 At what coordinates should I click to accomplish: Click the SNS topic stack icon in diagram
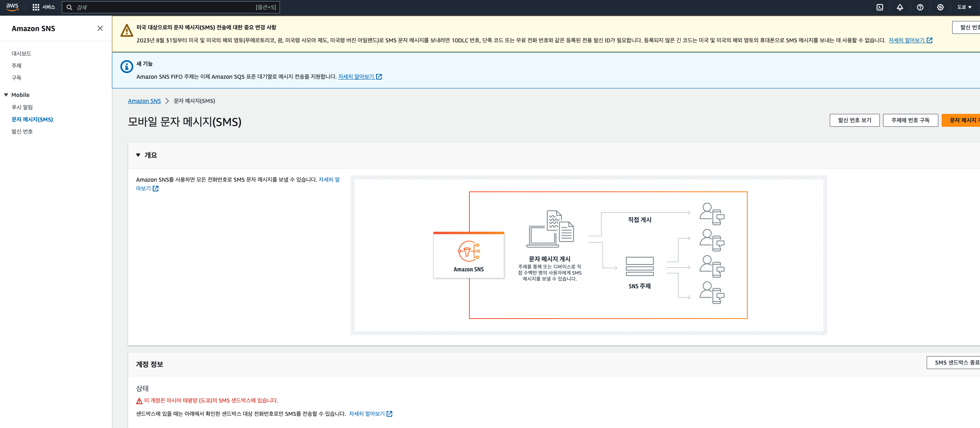[x=640, y=266]
